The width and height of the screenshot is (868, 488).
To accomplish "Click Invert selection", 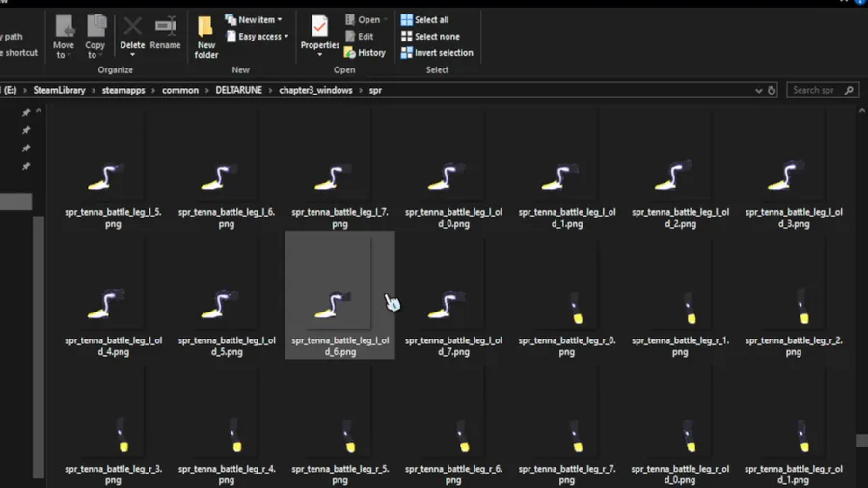I will pos(437,53).
